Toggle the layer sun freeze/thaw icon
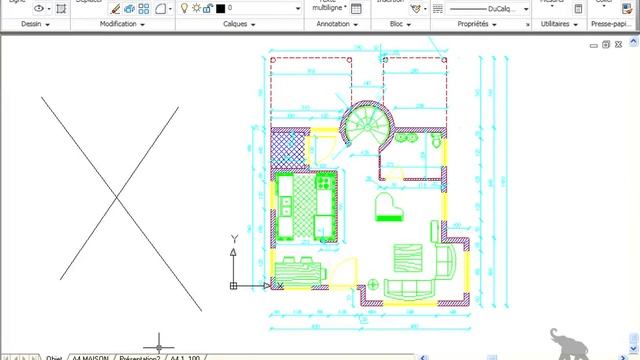This screenshot has width=640, height=360. 196,8
